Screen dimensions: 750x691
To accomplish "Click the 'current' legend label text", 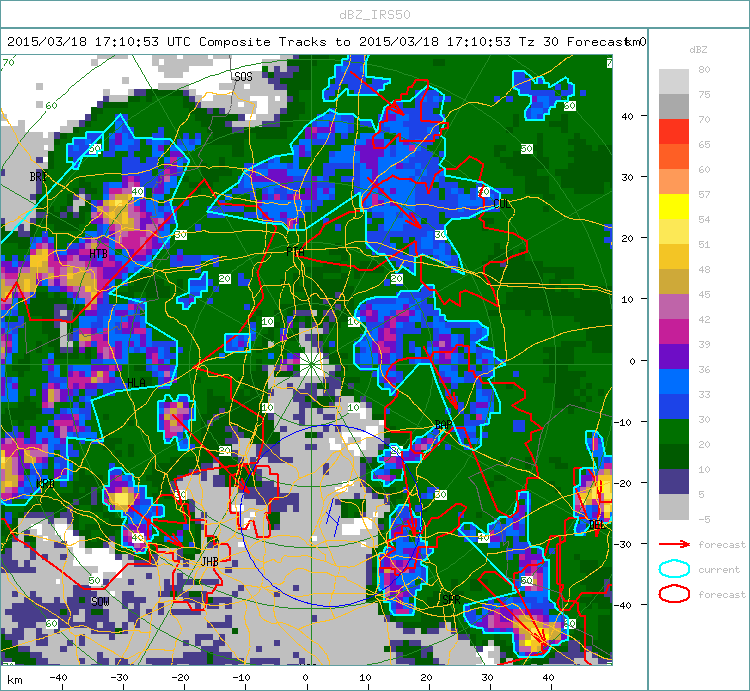I will tap(719, 570).
